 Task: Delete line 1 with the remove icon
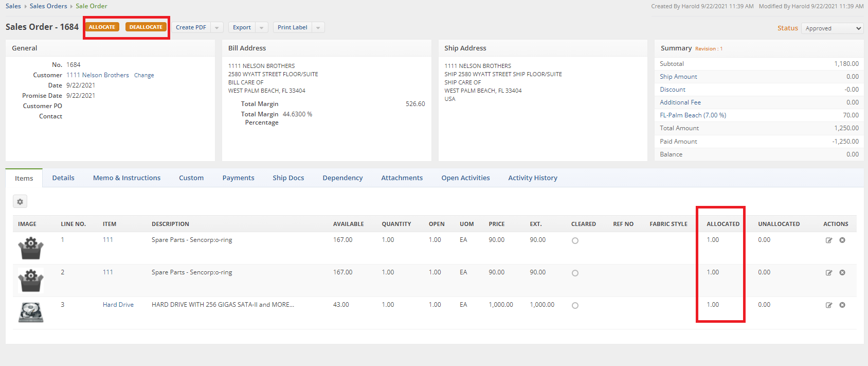842,240
